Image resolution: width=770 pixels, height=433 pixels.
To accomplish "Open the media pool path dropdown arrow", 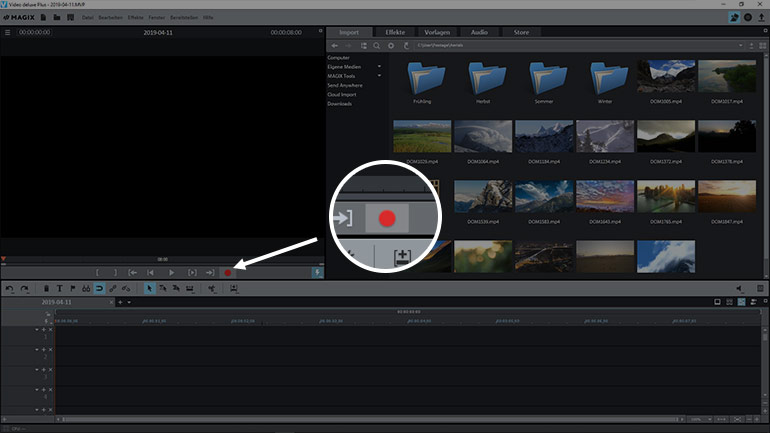I will tap(741, 46).
